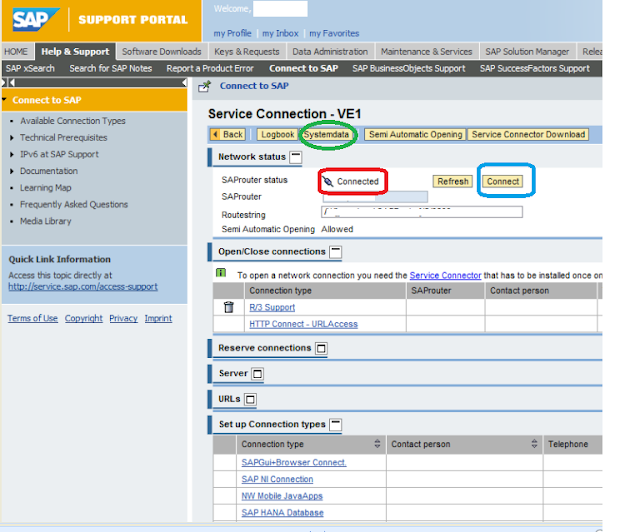Open NW Mobile JavaApps link
Viewport: 640px width, 532px height.
pyautogui.click(x=282, y=496)
